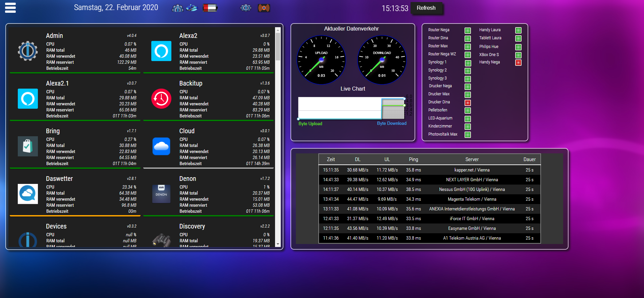Open the Bring shopping bag icon
This screenshot has height=298, width=644.
pyautogui.click(x=28, y=146)
